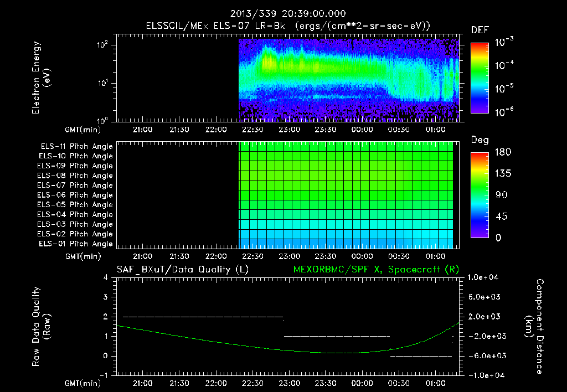Click the '10^2' electron energy tick label
The width and height of the screenshot is (567, 392).
click(102, 44)
